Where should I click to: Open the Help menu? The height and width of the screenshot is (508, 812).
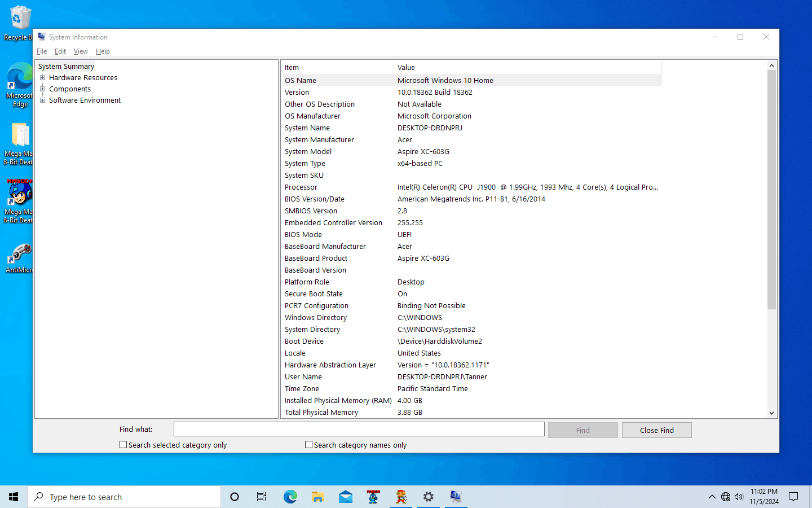[x=103, y=51]
